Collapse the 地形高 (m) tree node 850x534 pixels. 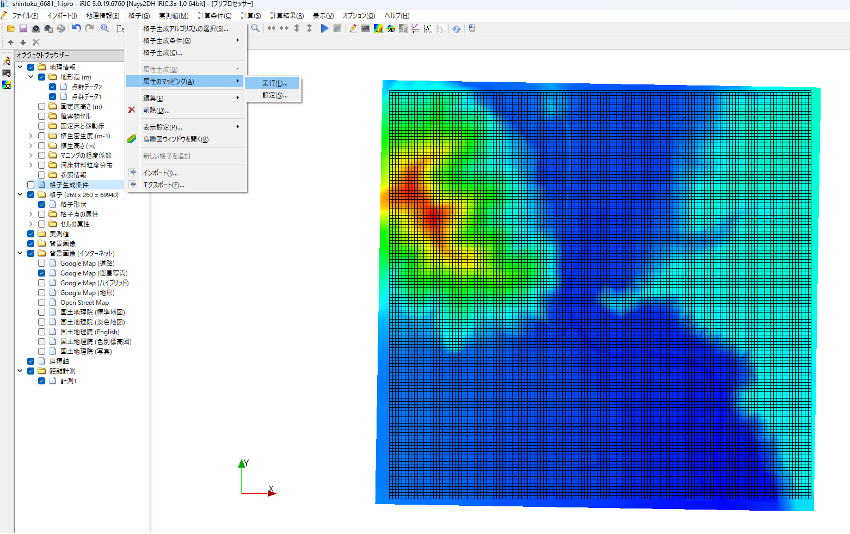[x=31, y=77]
